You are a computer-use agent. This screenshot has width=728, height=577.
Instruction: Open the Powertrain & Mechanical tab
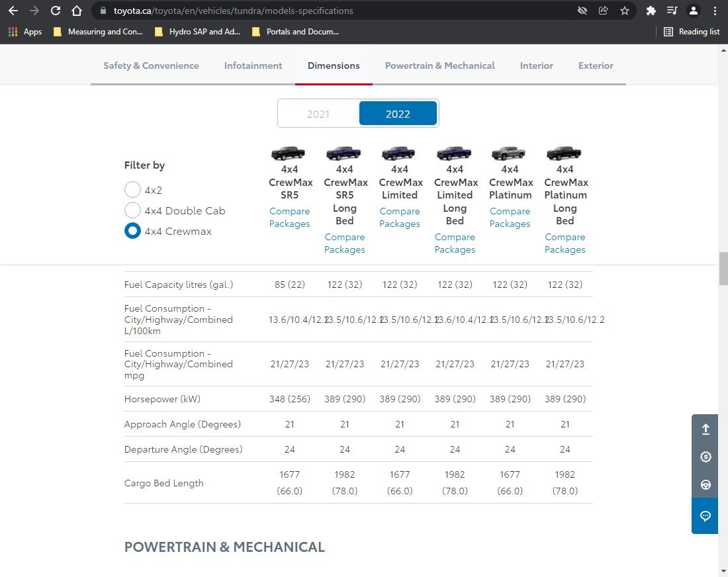point(439,66)
